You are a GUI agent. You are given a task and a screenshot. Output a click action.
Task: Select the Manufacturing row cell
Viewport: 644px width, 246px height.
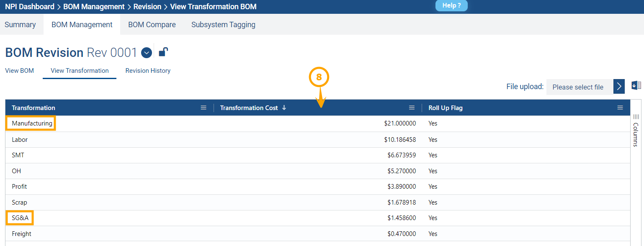click(32, 123)
